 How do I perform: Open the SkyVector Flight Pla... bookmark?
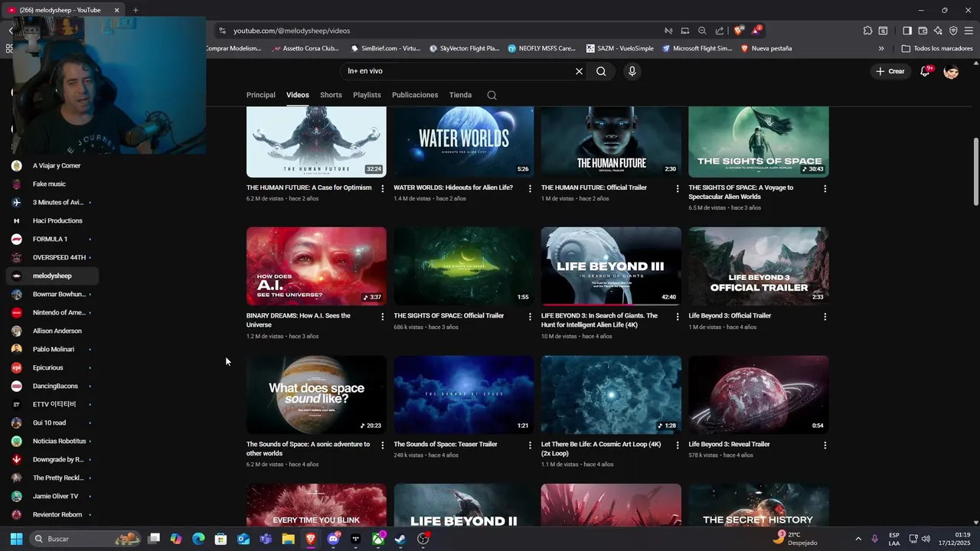(464, 48)
